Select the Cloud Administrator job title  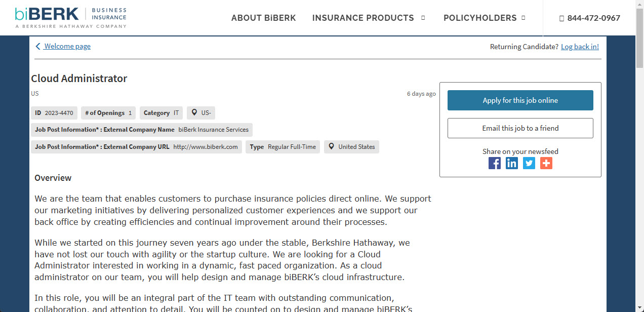pos(79,79)
